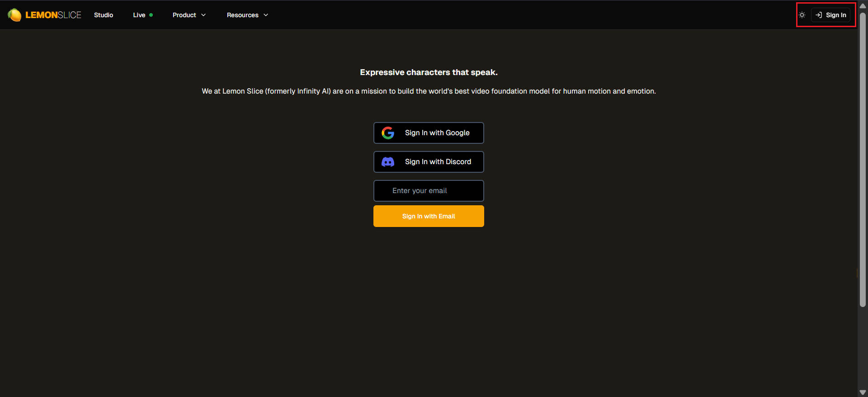Click the green Live status dot
Screen dimensions: 868x397
coord(151,15)
